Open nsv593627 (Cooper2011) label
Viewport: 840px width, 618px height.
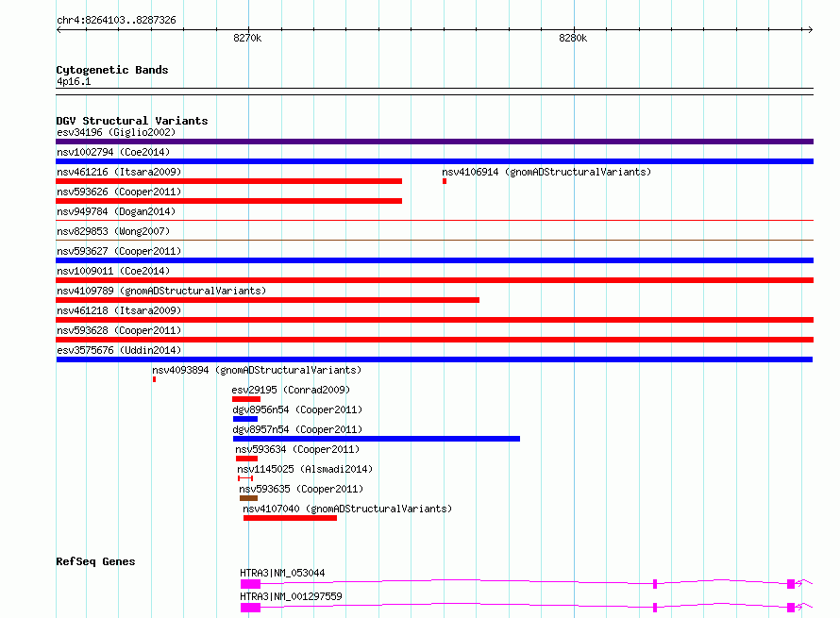point(119,251)
